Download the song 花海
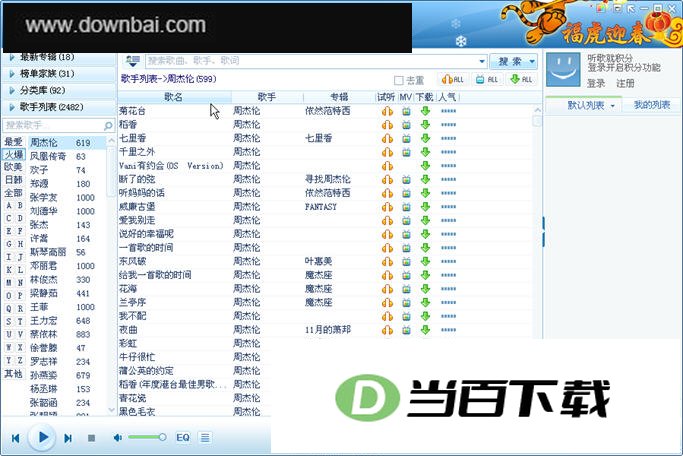The width and height of the screenshot is (683, 456). (x=426, y=289)
